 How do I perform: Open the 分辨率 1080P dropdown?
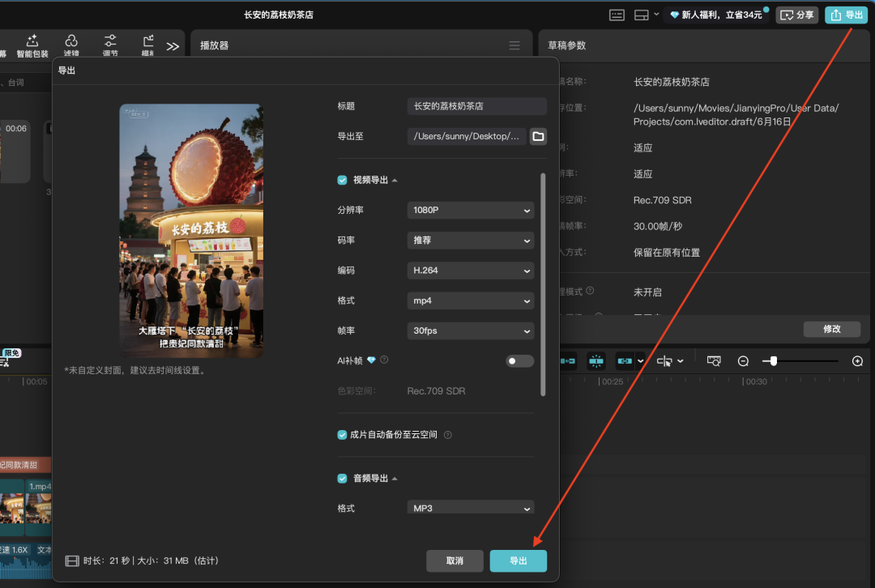470,211
